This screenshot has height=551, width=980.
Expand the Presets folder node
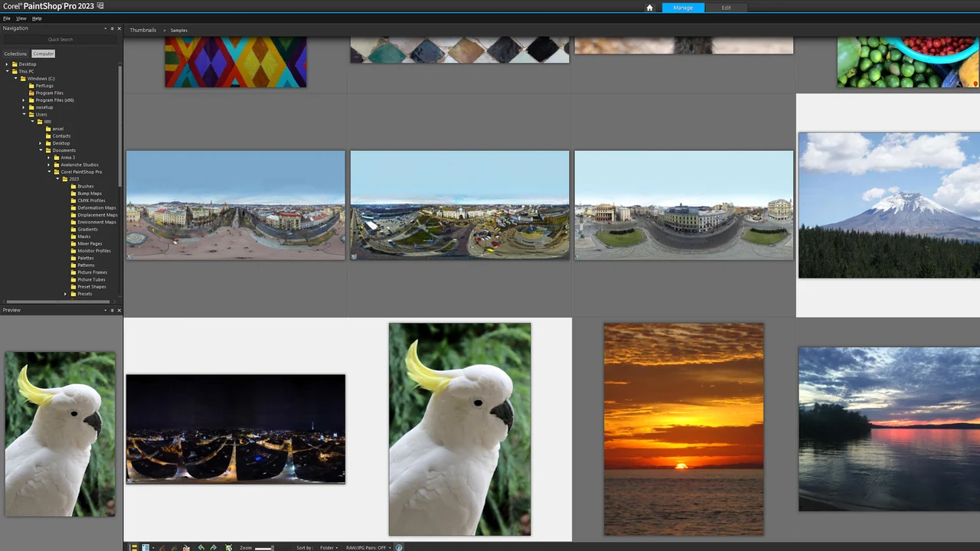(x=66, y=294)
